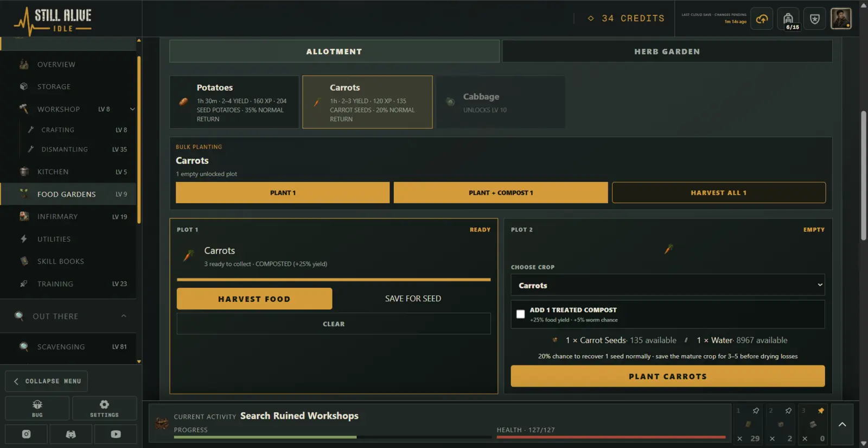Click the Plot 1 growth progress bar
The height and width of the screenshot is (448, 868).
334,280
